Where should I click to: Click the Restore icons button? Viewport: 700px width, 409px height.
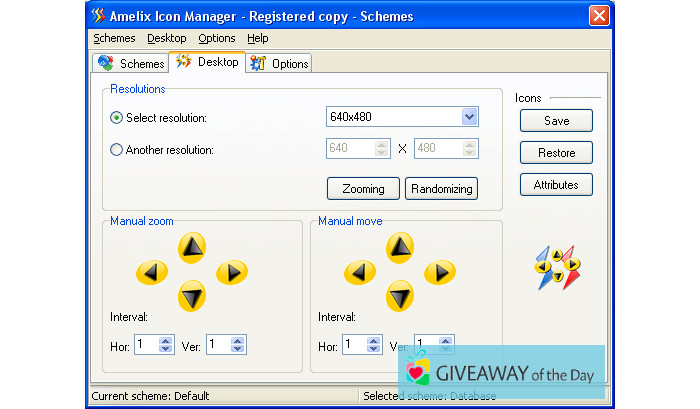tap(556, 153)
